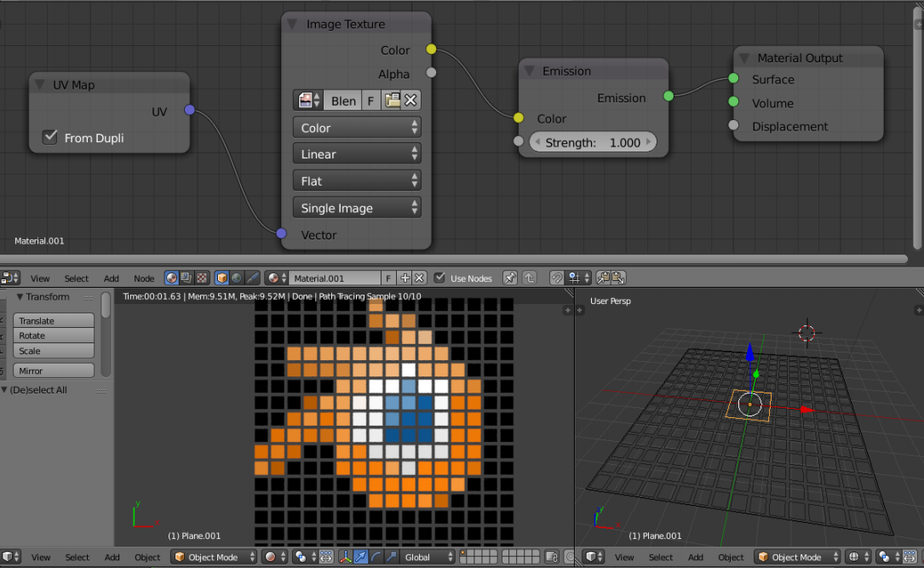
Task: Open wireframe shading dropdown in right viewport
Action: [x=858, y=557]
